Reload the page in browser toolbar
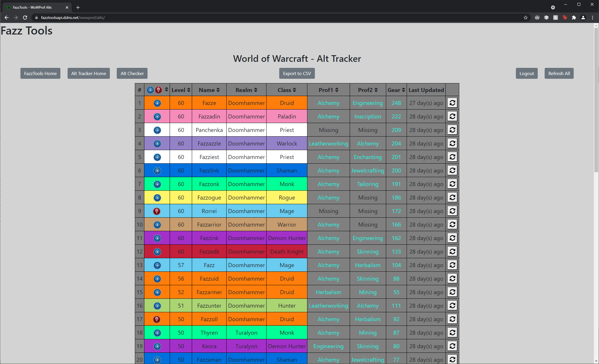The width and height of the screenshot is (599, 364). 25,18
